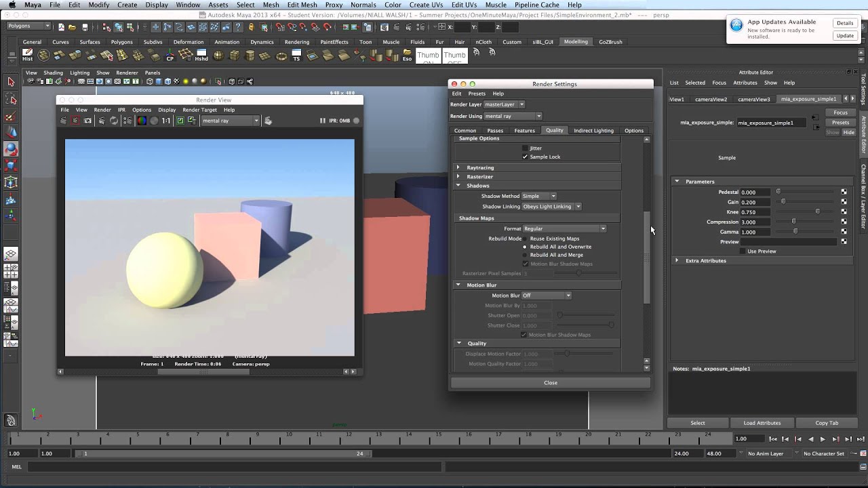Toggle Use Preview checkbox in Attribute Editor
This screenshot has width=868, height=488.
click(x=743, y=251)
